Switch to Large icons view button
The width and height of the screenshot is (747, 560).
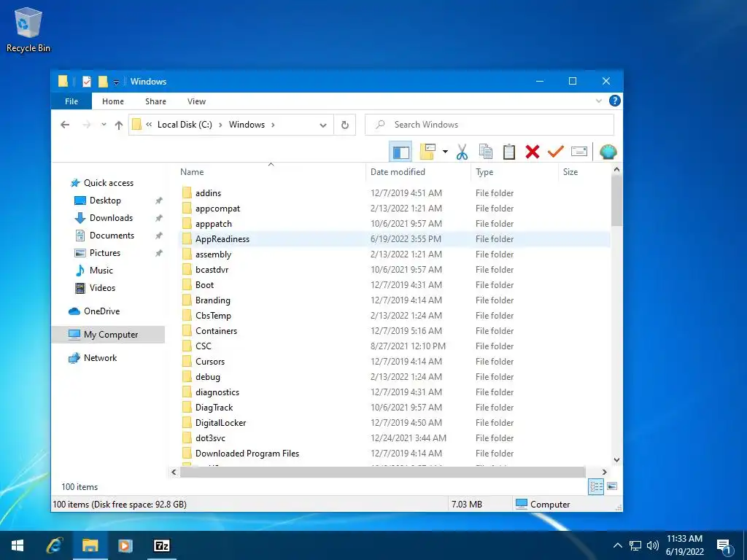[x=612, y=486]
